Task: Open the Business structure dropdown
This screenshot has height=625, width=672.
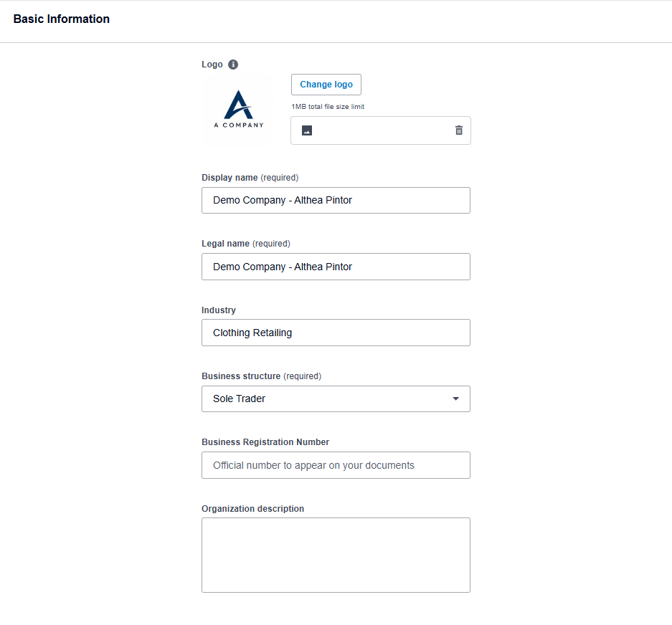Action: [x=336, y=399]
